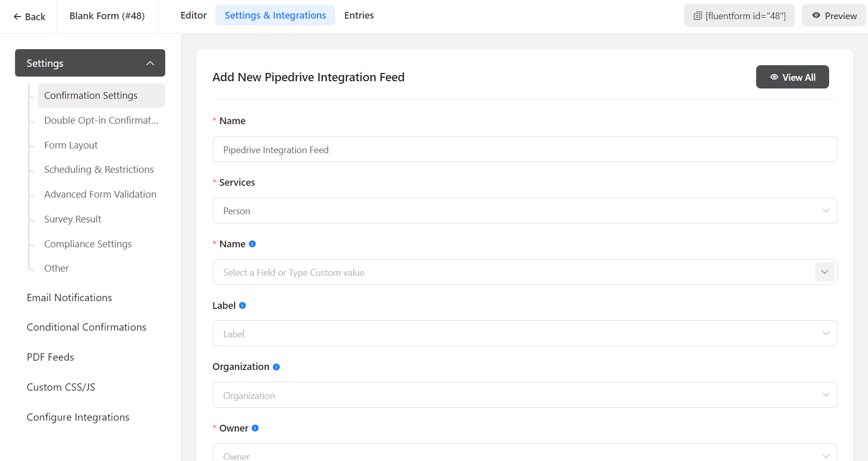Click the info icon next to Organization
Image resolution: width=868 pixels, height=461 pixels.
click(276, 367)
